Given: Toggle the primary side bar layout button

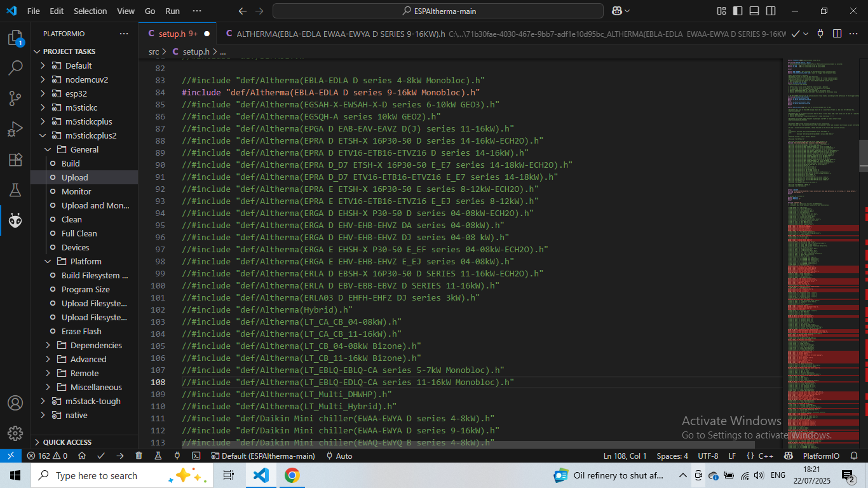Looking at the screenshot, I should (737, 11).
